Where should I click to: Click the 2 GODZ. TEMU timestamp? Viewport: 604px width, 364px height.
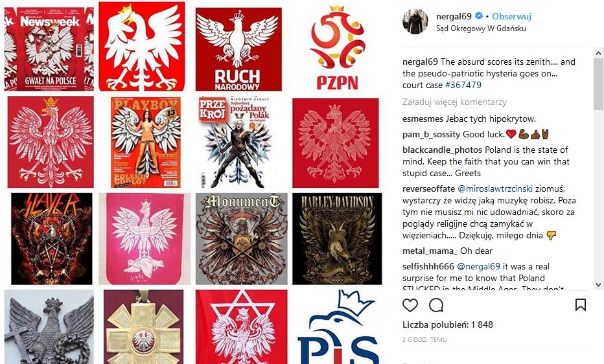point(424,340)
